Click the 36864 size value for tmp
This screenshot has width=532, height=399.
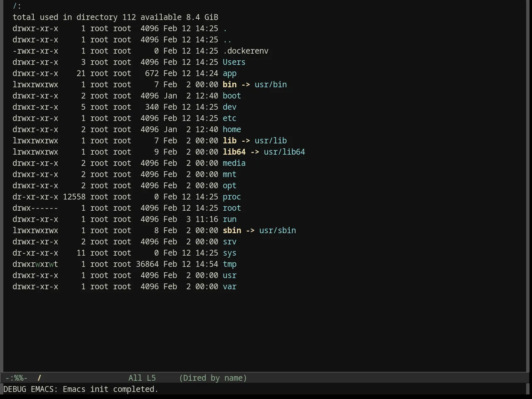tap(147, 264)
